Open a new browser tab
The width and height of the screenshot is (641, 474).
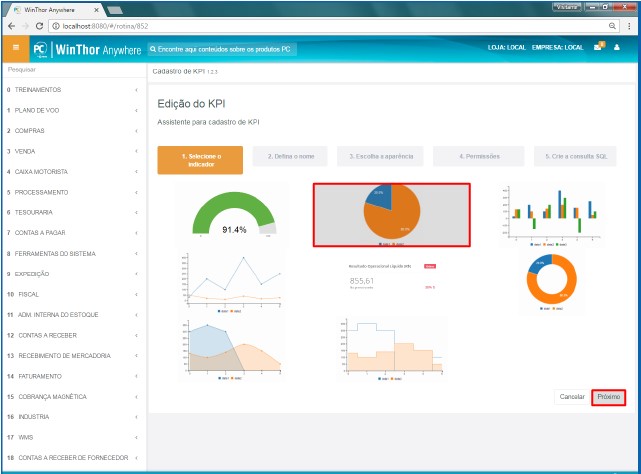point(114,10)
